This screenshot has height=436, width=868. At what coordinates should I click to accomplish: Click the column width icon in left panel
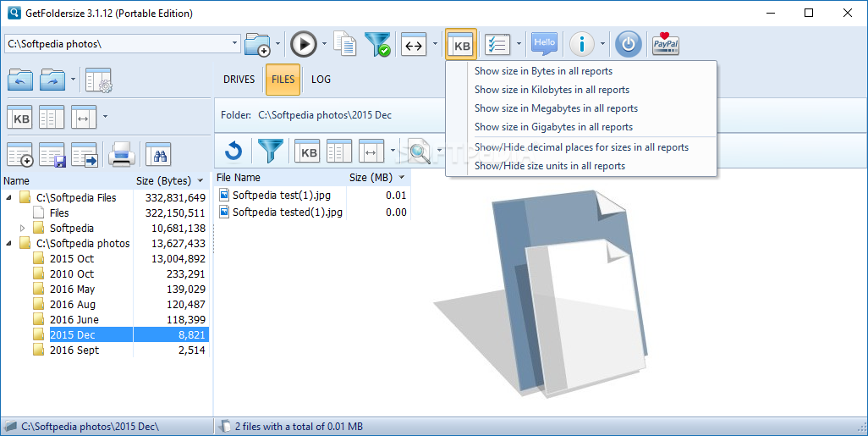click(x=84, y=118)
